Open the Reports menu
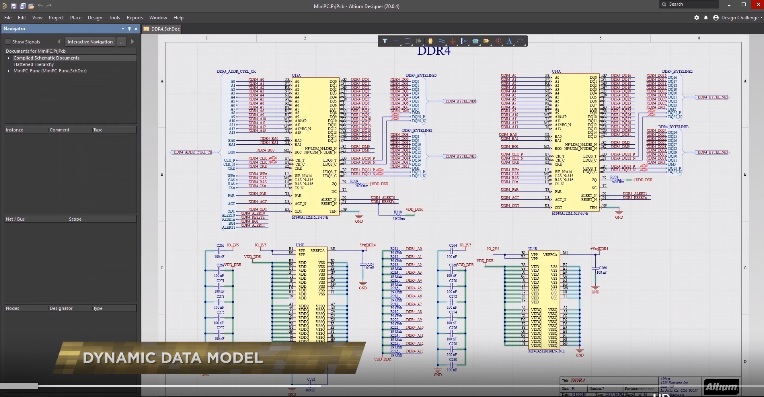 tap(134, 18)
